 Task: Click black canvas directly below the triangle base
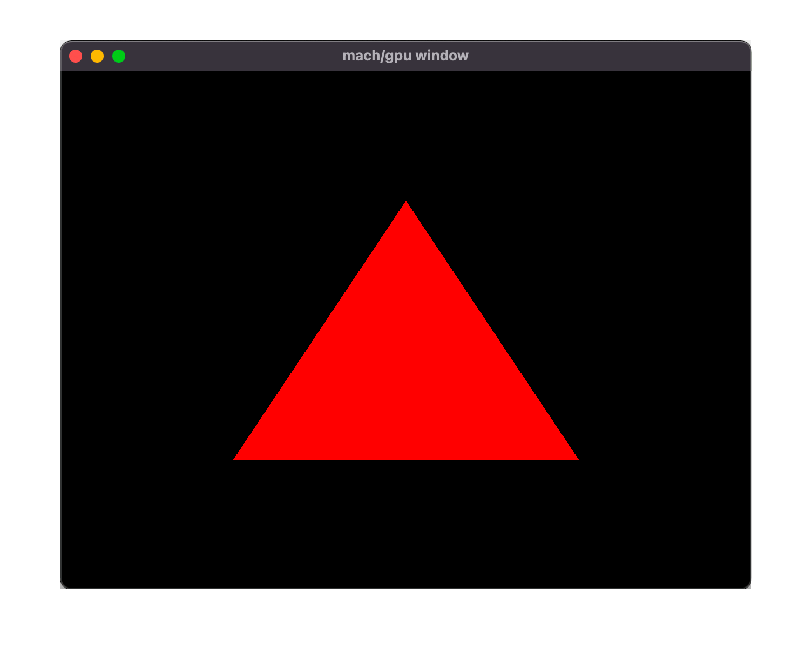(406, 523)
